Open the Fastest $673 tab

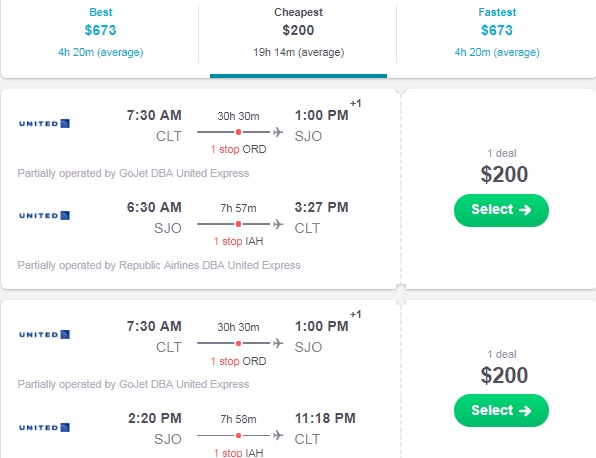point(497,32)
